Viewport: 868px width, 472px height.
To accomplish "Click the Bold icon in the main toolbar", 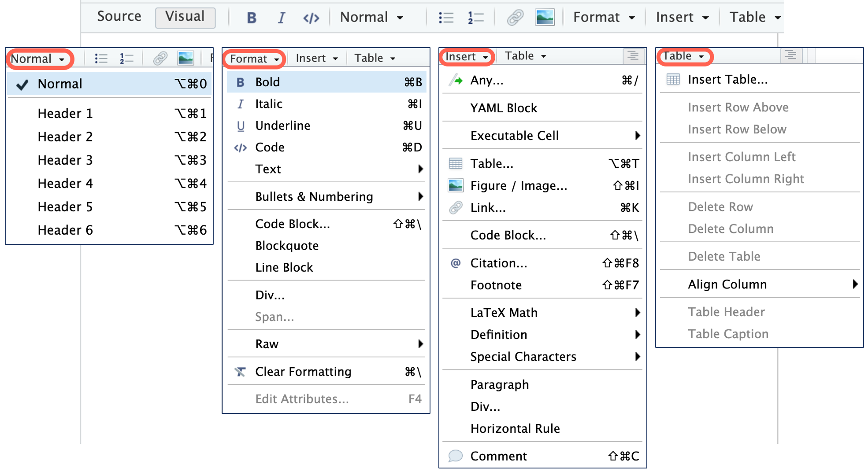I will [x=252, y=18].
